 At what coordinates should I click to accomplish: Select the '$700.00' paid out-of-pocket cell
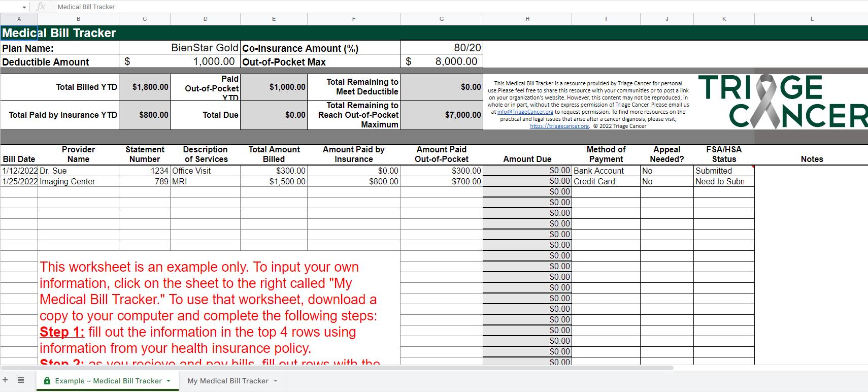click(442, 182)
